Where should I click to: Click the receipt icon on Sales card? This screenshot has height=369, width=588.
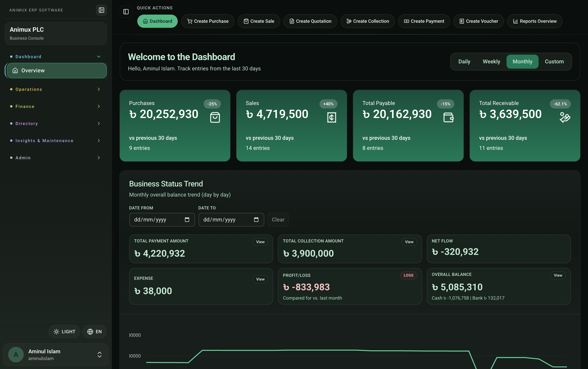click(x=332, y=117)
